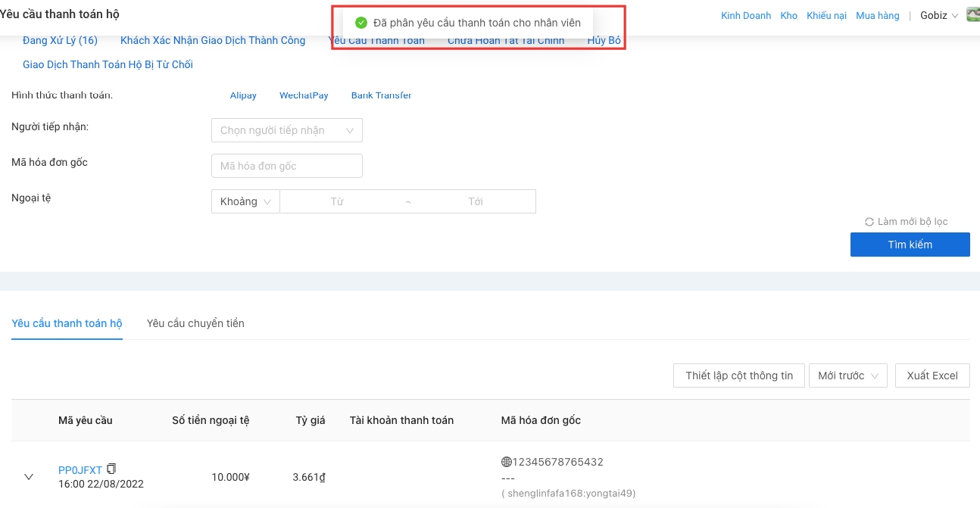Viewport: 980px width, 508px height.
Task: Open the Mới trước sort dropdown
Action: [847, 376]
